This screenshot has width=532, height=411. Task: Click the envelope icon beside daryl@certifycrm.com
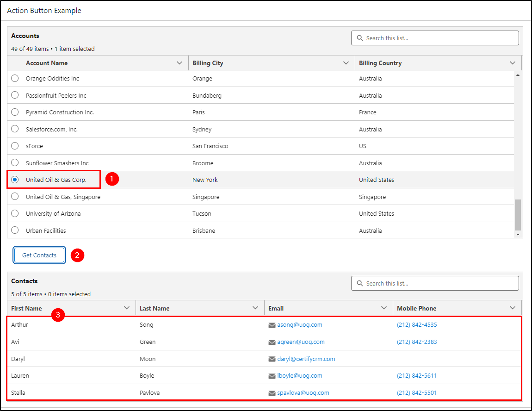(x=272, y=359)
